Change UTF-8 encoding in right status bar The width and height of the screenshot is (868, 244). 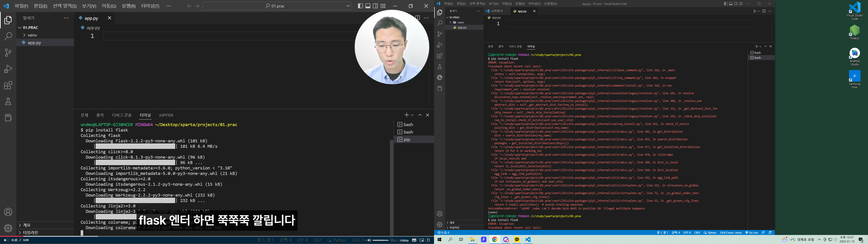pyautogui.click(x=687, y=232)
